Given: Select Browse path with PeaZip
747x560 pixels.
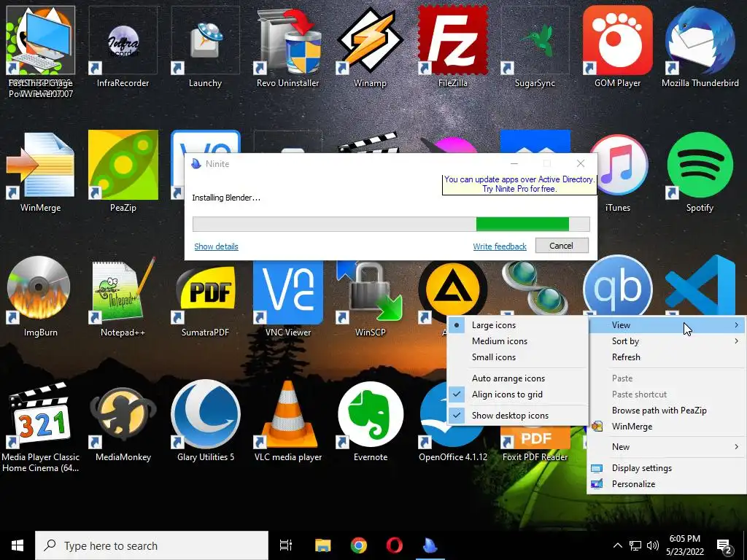Looking at the screenshot, I should click(x=667, y=410).
